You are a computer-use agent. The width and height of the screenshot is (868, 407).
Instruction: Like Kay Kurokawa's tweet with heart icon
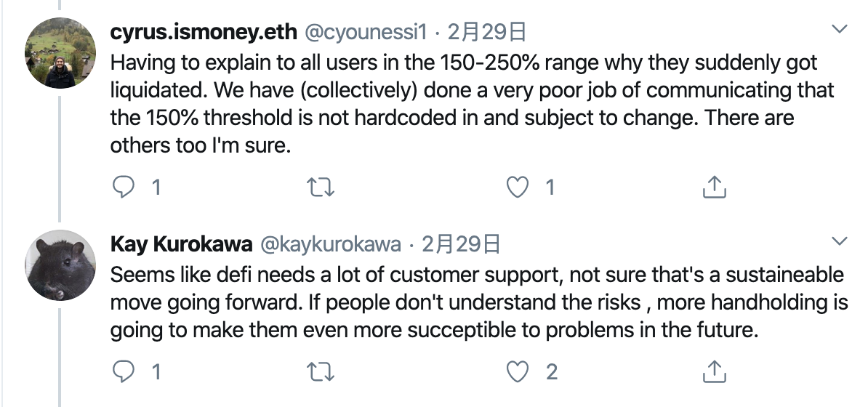pyautogui.click(x=518, y=372)
